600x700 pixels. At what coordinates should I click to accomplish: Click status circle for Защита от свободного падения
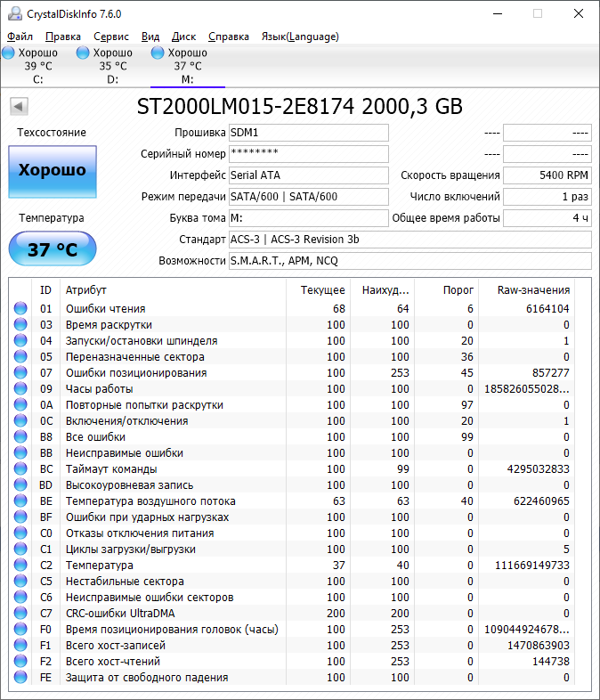[x=20, y=677]
